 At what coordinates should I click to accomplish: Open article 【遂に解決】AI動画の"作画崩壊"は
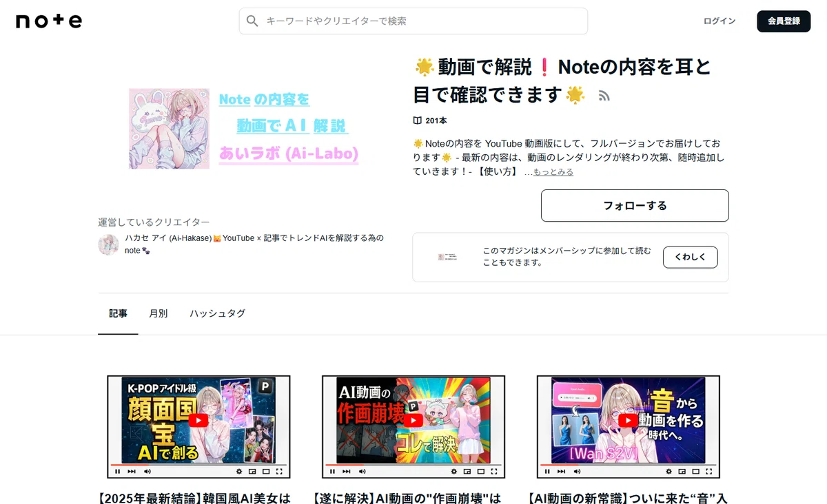(407, 497)
